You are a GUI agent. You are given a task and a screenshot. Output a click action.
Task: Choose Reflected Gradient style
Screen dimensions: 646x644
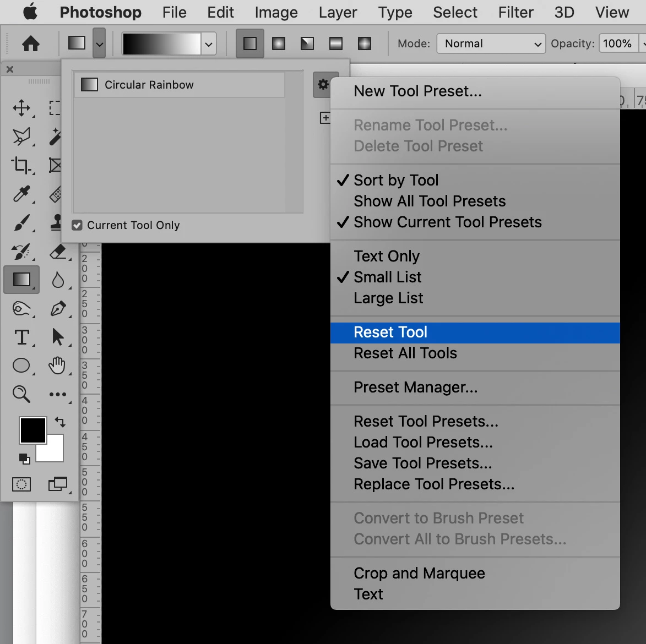[336, 43]
